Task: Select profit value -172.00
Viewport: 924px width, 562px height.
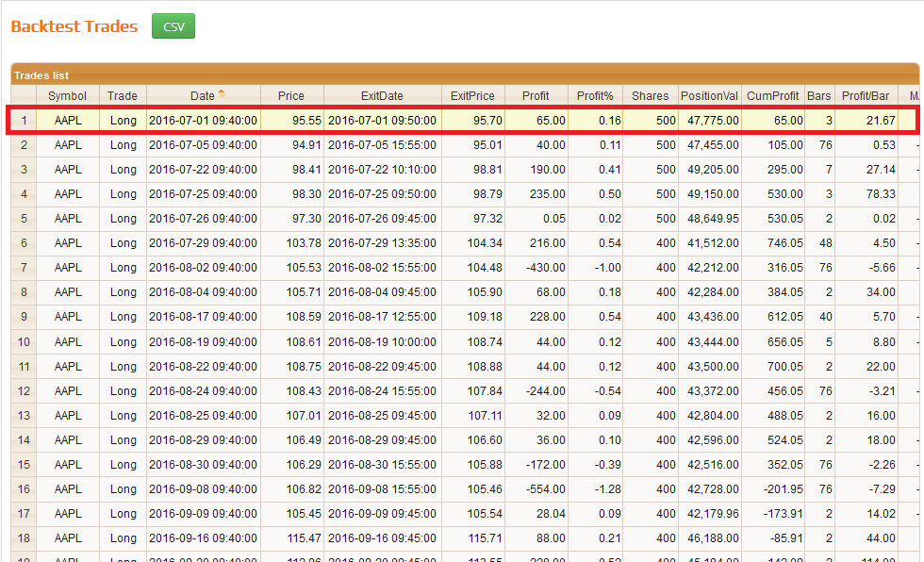Action: click(545, 465)
